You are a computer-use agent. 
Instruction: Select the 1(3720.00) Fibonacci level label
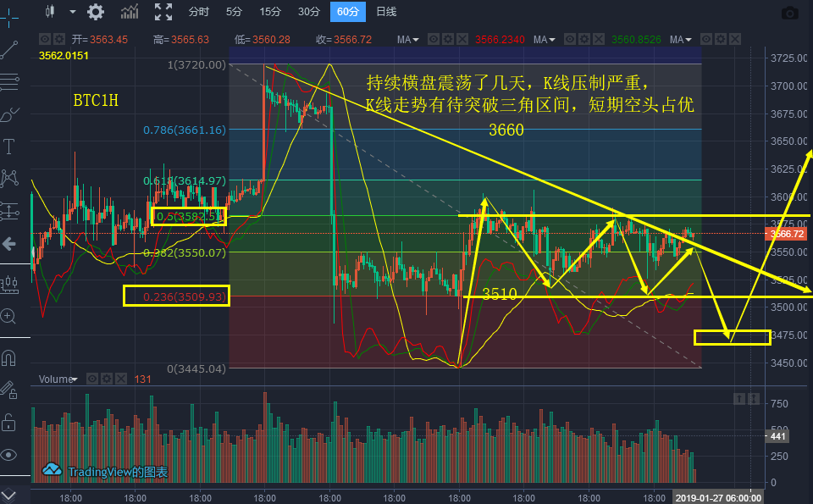(x=196, y=65)
